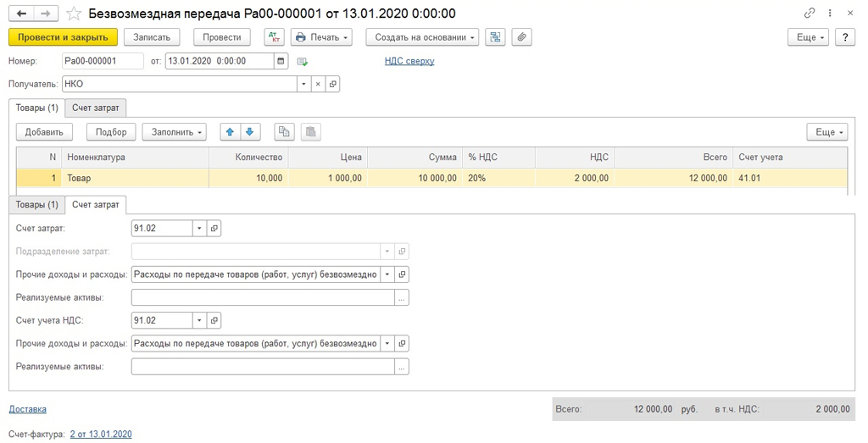Select the Всего cell 12 000,00

click(673, 178)
